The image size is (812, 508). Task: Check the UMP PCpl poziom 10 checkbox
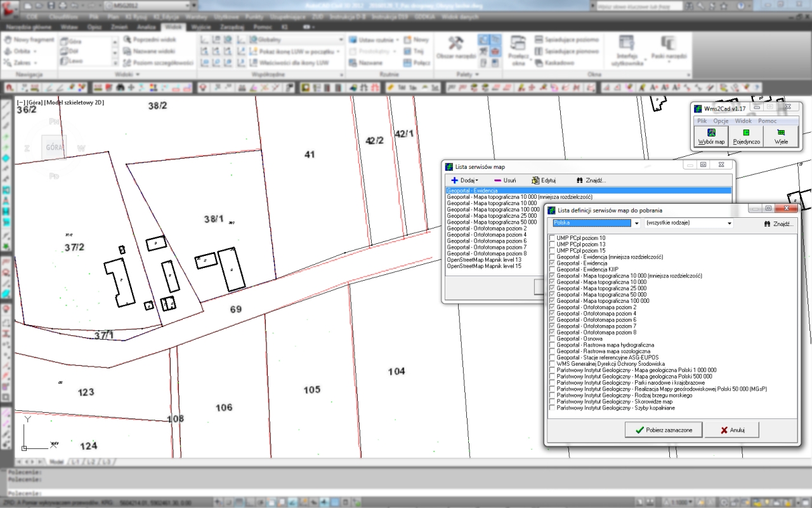click(x=552, y=238)
